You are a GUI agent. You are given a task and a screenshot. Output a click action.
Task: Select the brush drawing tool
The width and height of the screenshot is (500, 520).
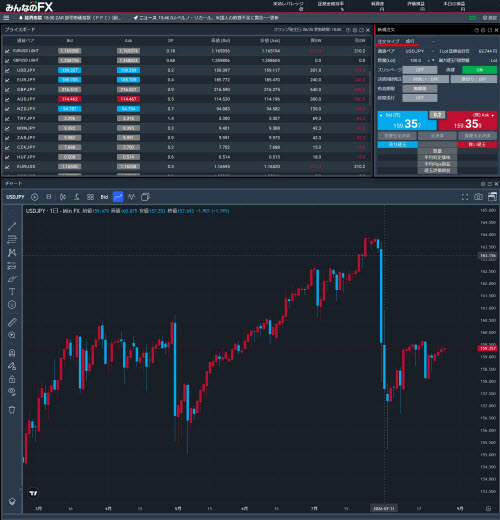(12, 279)
